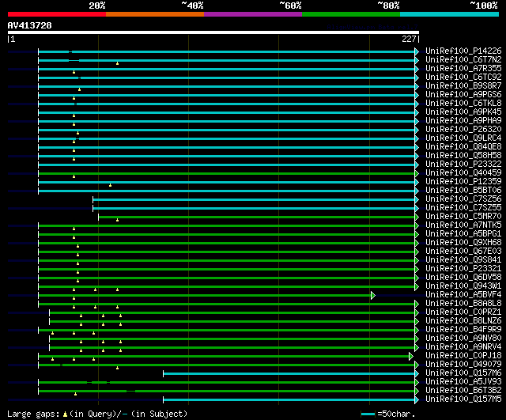
Task: Click the UniRef100_P14226 hit label
Action: [463, 51]
